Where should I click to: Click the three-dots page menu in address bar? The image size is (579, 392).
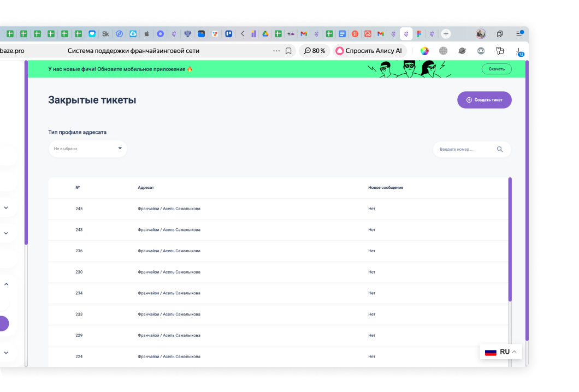[x=276, y=51]
